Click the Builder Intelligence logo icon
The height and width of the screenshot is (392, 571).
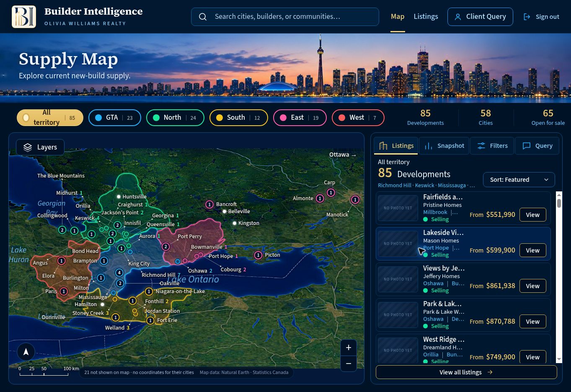click(24, 17)
